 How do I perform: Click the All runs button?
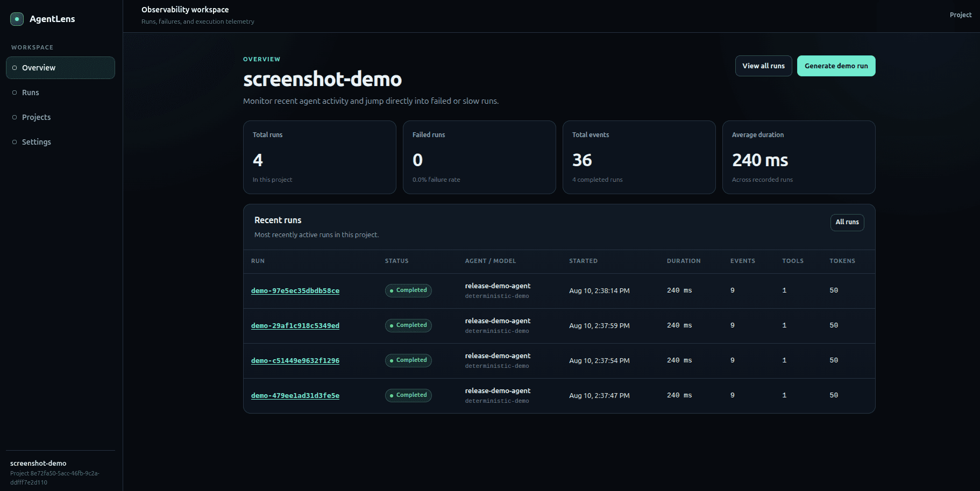click(847, 222)
